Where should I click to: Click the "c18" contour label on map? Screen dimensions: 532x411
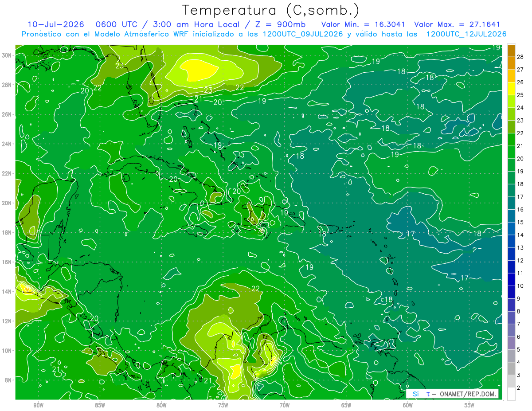[387, 300]
